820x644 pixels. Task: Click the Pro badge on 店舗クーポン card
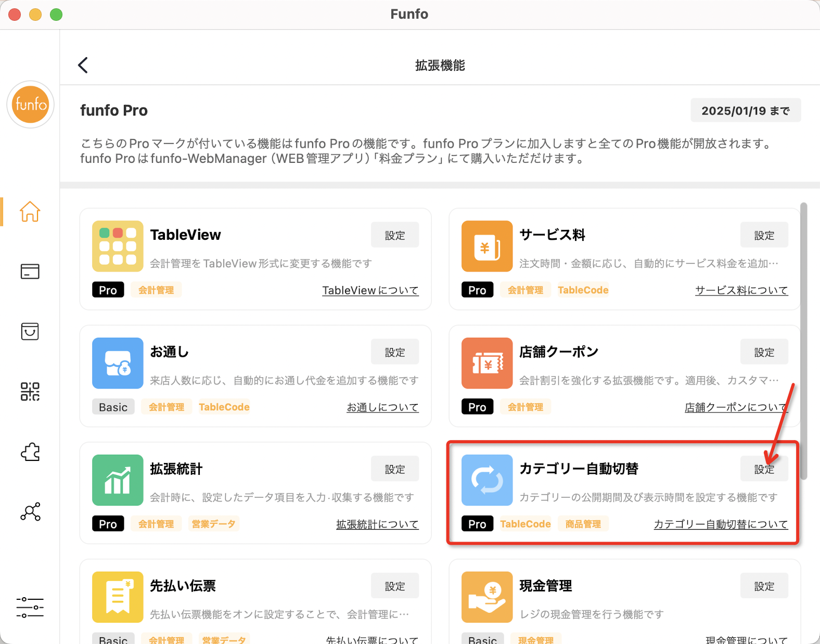point(478,407)
